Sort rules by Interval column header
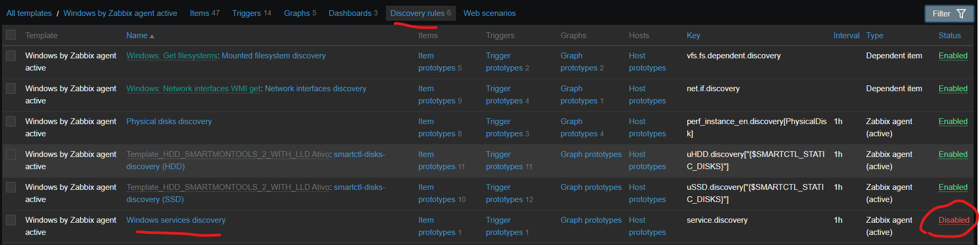 click(846, 36)
